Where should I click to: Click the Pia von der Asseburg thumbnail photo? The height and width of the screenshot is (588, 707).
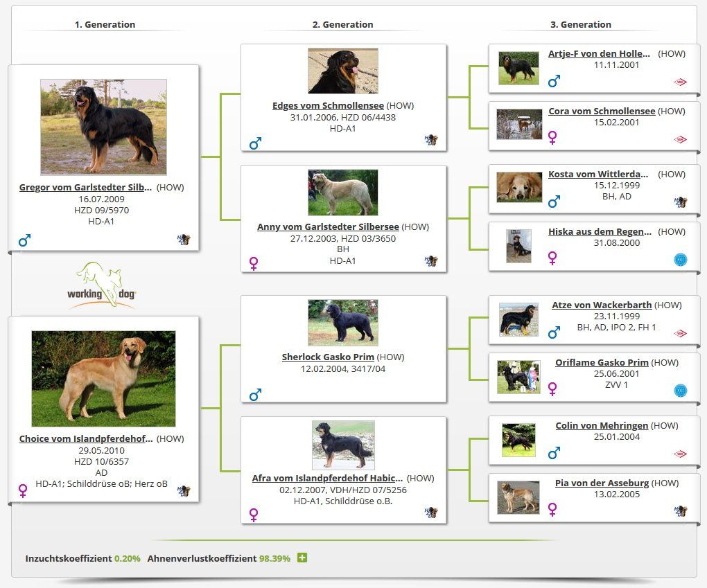(518, 497)
